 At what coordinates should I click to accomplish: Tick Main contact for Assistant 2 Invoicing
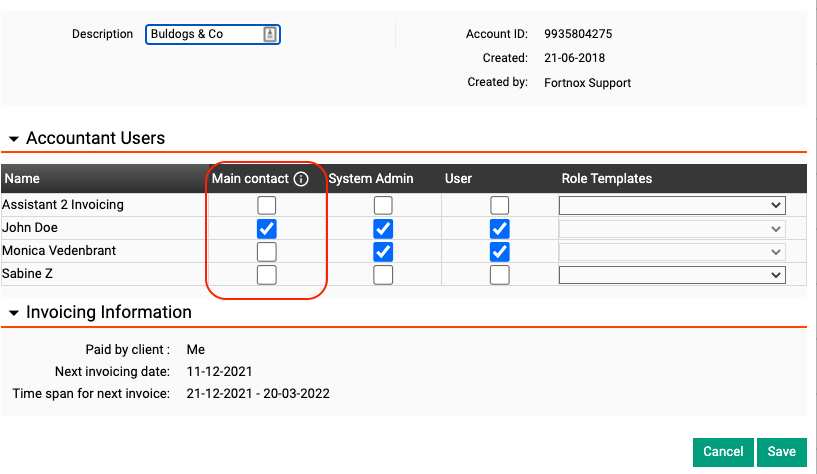267,205
